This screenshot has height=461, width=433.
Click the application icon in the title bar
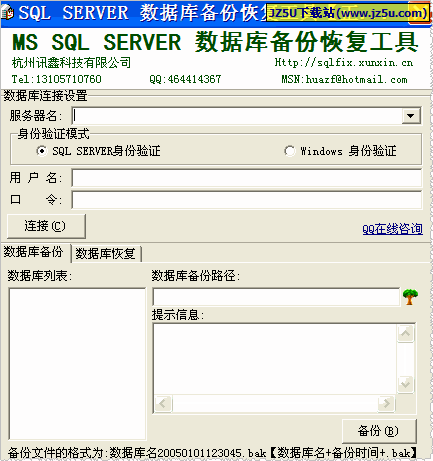pyautogui.click(x=7, y=13)
